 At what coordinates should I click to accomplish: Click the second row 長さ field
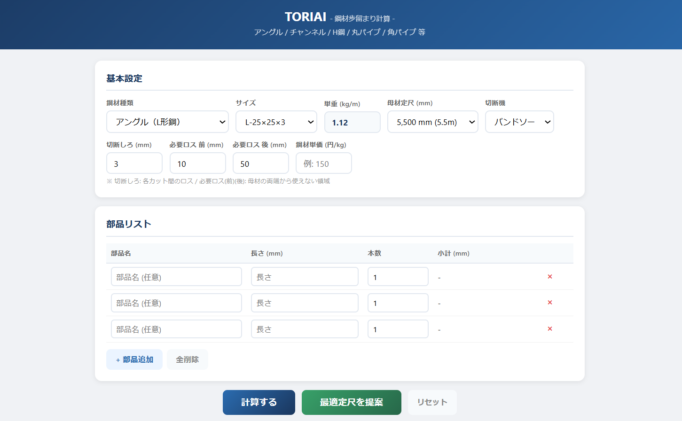coord(304,303)
